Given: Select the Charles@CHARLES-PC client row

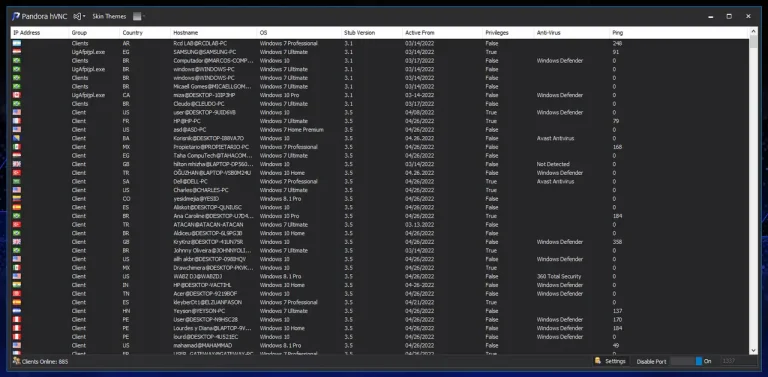Looking at the screenshot, I should (x=380, y=190).
